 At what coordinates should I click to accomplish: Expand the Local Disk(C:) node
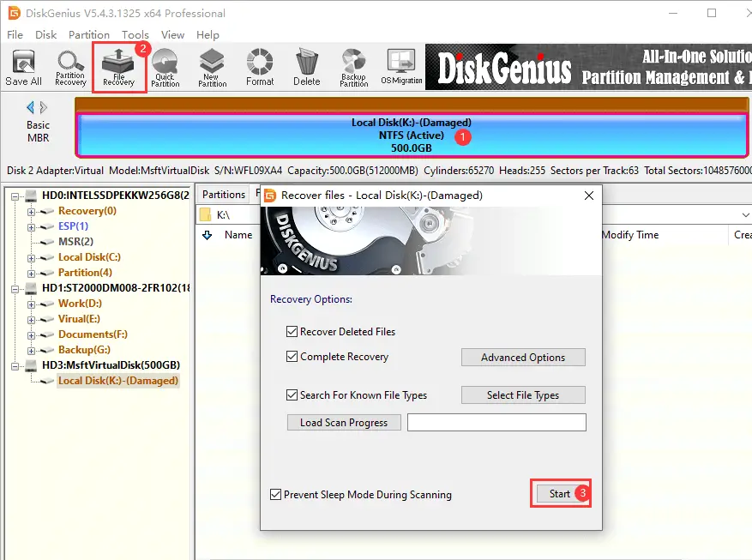click(31, 258)
